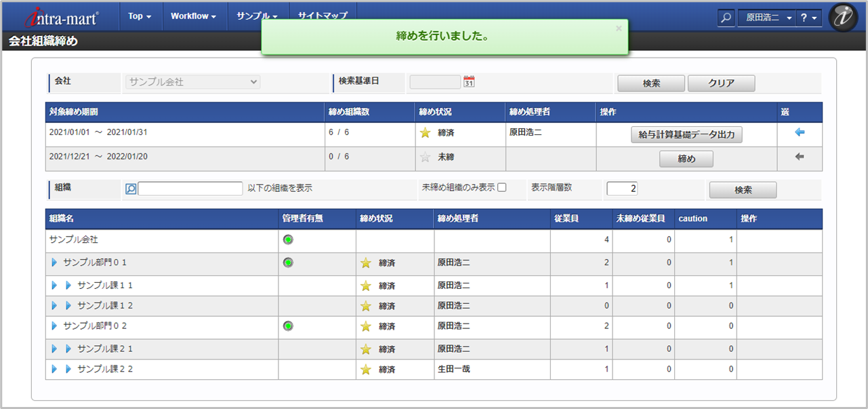This screenshot has width=868, height=409.
Task: Open the calendar date picker icon
Action: pyautogui.click(x=469, y=82)
